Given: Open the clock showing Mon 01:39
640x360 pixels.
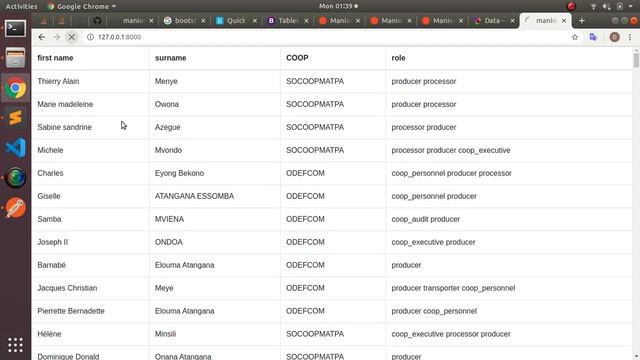Looking at the screenshot, I should coord(338,6).
